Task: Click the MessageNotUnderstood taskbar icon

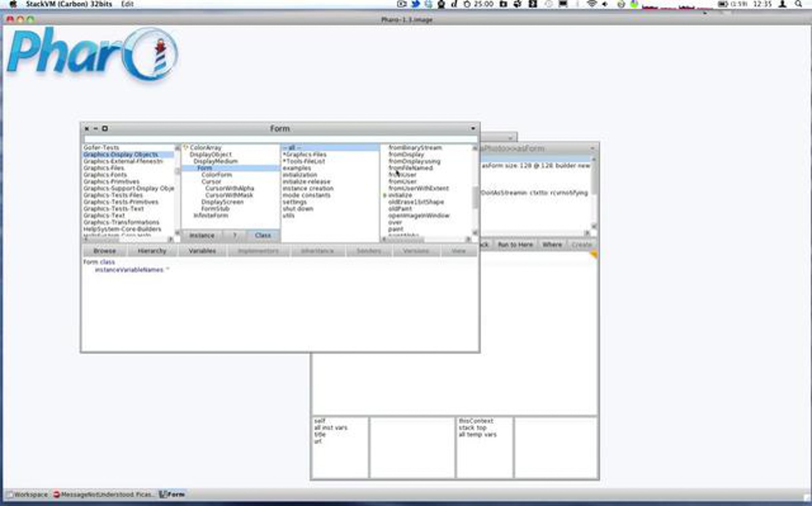Action: [x=57, y=495]
